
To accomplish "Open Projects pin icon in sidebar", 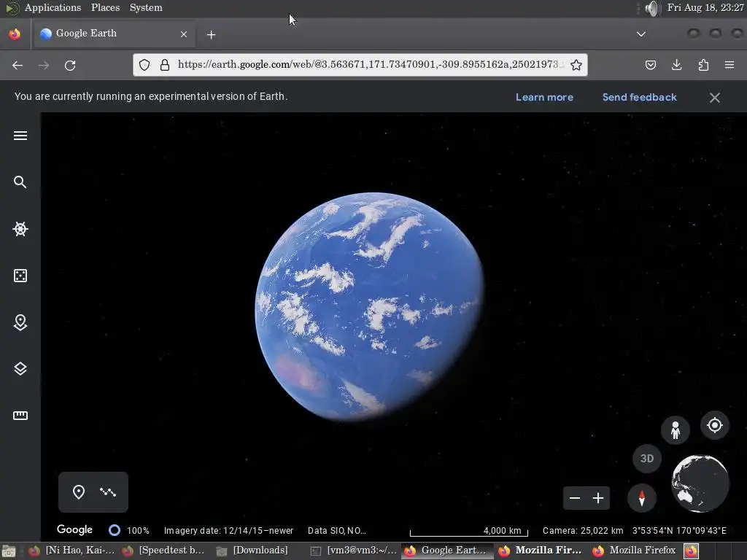I will [x=20, y=322].
